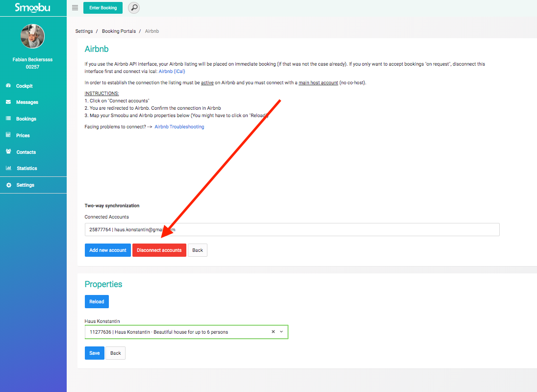Click the Prices calculator icon
The image size is (537, 392).
(x=8, y=135)
